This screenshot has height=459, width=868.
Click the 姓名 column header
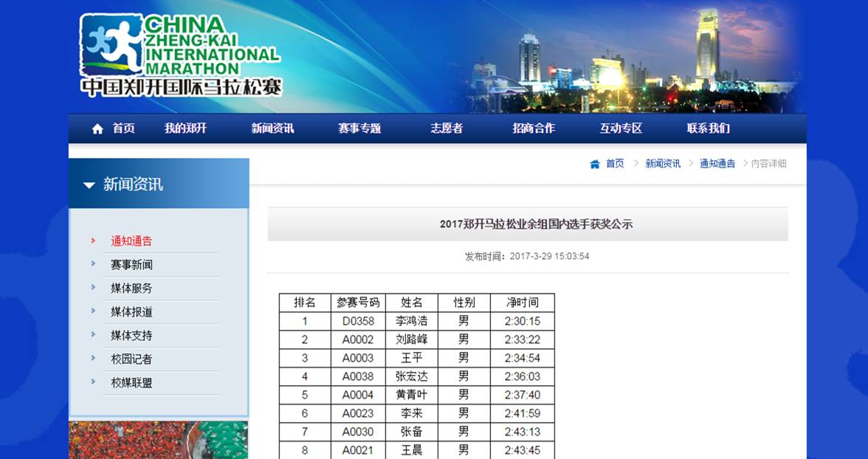(411, 303)
